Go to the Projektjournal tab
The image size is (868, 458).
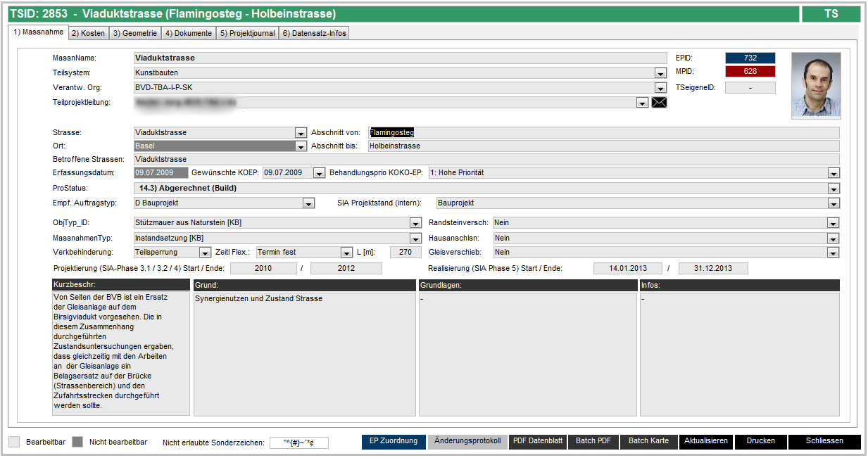coord(246,33)
